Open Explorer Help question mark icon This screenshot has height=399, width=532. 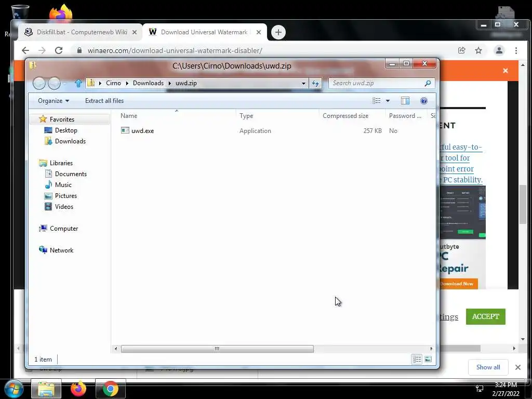coord(424,101)
